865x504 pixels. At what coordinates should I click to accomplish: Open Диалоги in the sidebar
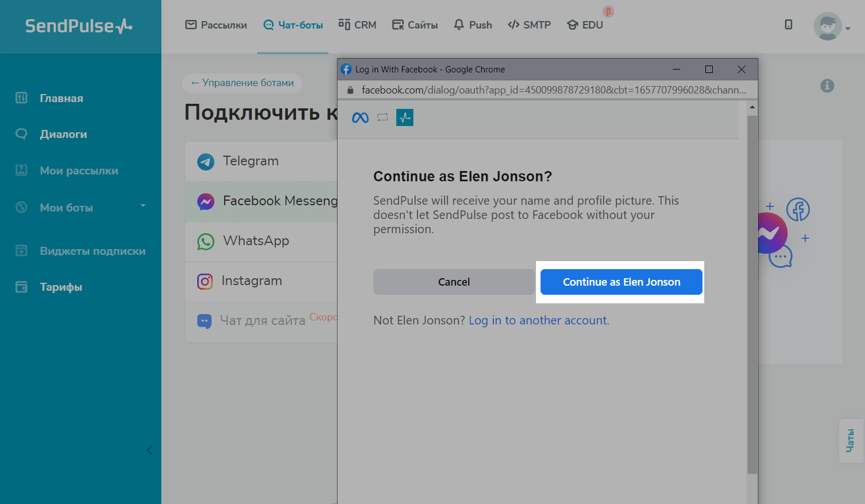[63, 135]
